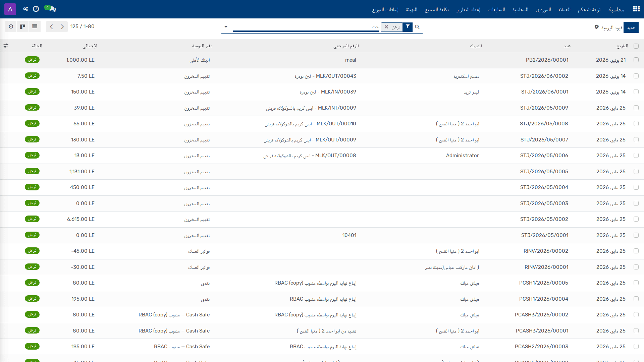Open the العملاء menu
This screenshot has height=362, width=644.
(x=565, y=9)
